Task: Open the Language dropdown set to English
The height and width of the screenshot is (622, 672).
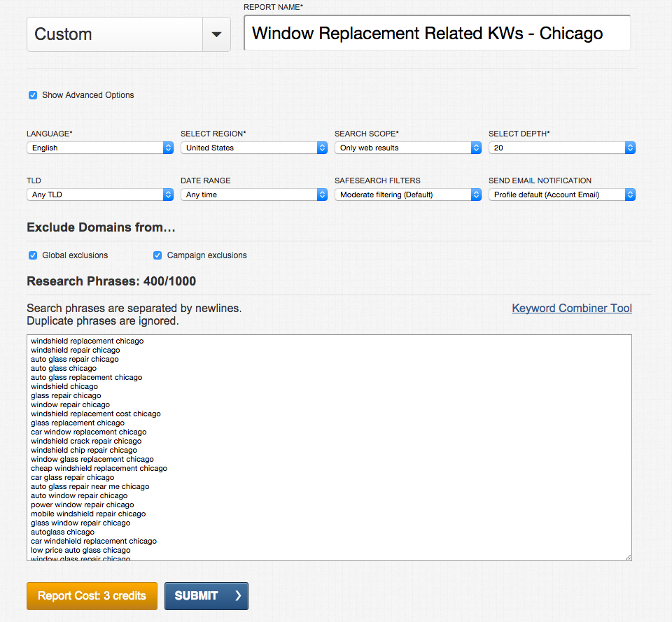Action: coord(100,148)
